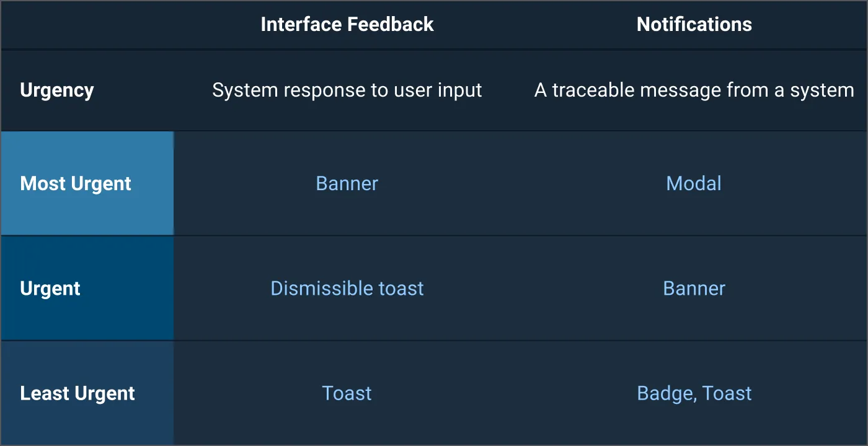Select the Notifications column header

coord(694,24)
